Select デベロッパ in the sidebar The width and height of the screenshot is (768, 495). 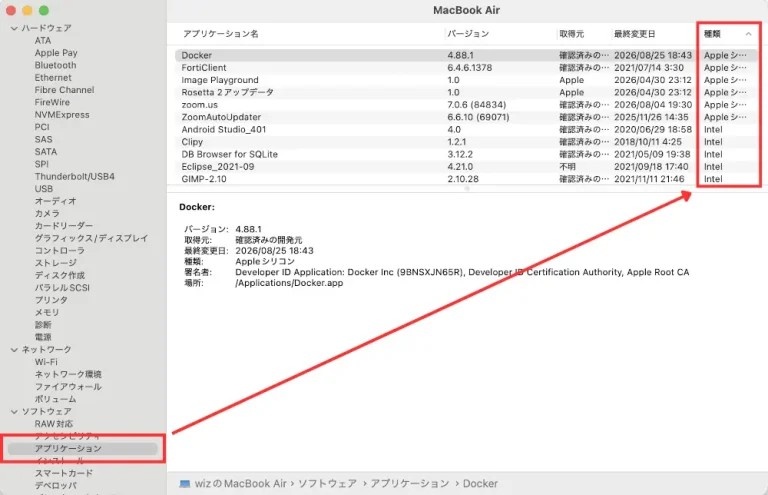pos(55,486)
